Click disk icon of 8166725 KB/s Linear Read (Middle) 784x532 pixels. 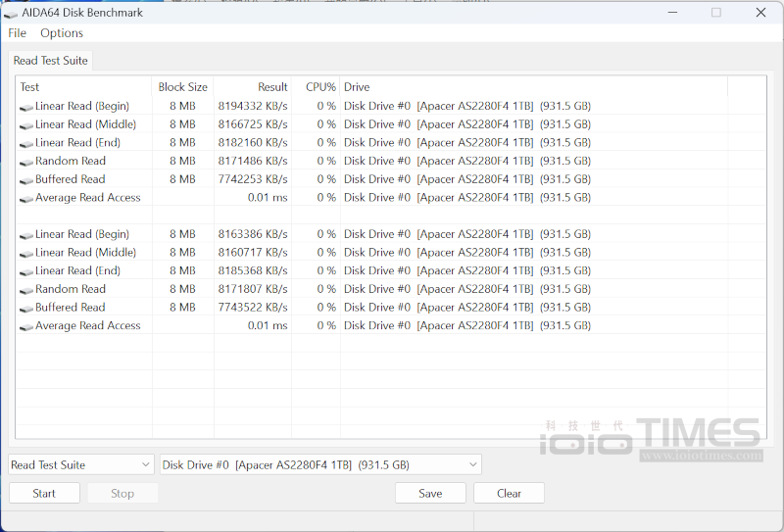click(x=26, y=125)
